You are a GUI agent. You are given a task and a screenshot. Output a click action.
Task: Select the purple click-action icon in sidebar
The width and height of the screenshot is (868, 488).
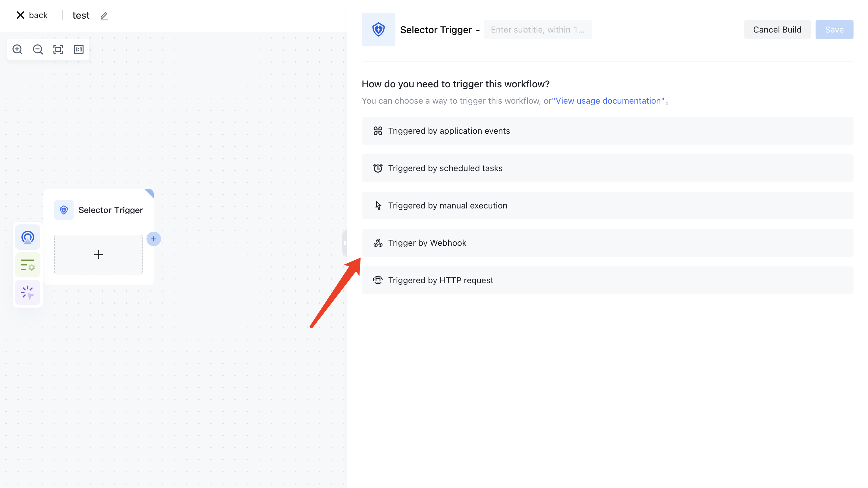28,292
